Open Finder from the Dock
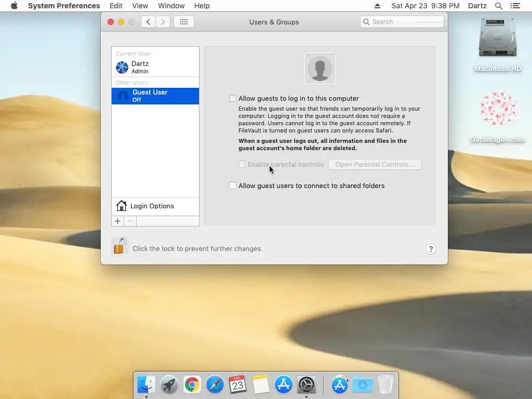This screenshot has width=532, height=399. [146, 385]
